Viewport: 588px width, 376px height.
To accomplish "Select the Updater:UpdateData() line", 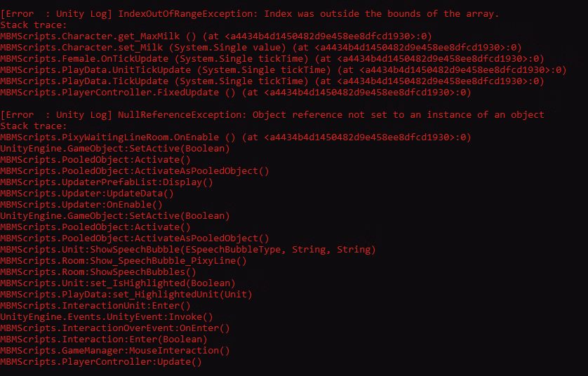I will (87, 193).
